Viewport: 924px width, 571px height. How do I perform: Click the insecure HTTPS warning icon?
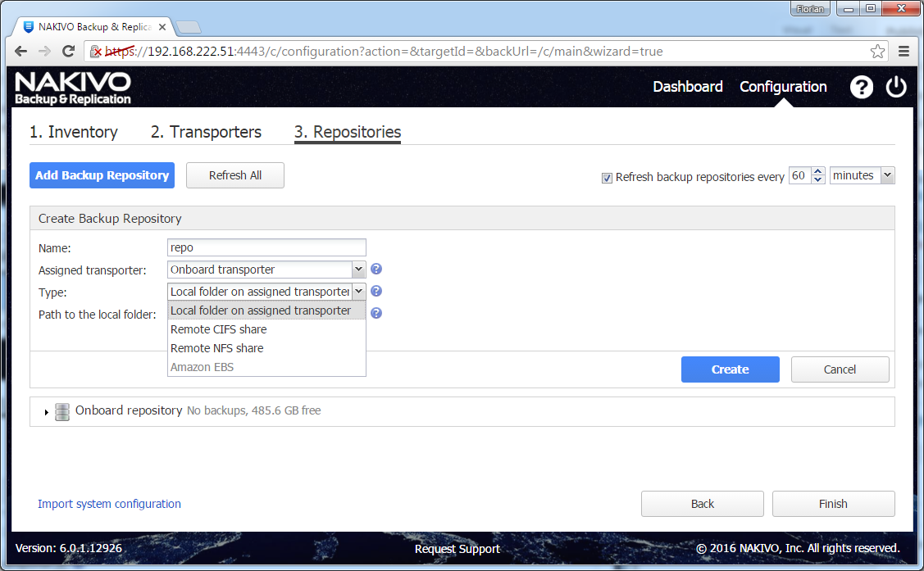[96, 52]
